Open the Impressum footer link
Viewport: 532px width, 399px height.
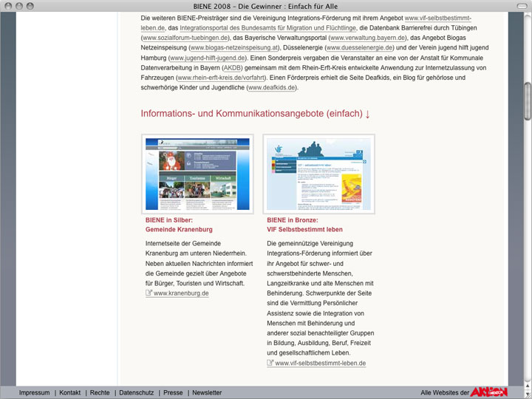[x=34, y=393]
